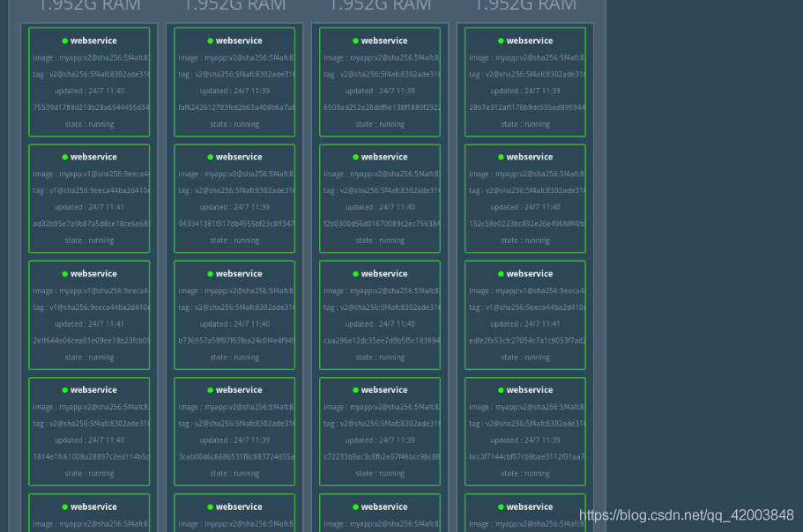Click state running in container 943341381f31
Viewport: 803px width, 532px height.
click(x=235, y=240)
